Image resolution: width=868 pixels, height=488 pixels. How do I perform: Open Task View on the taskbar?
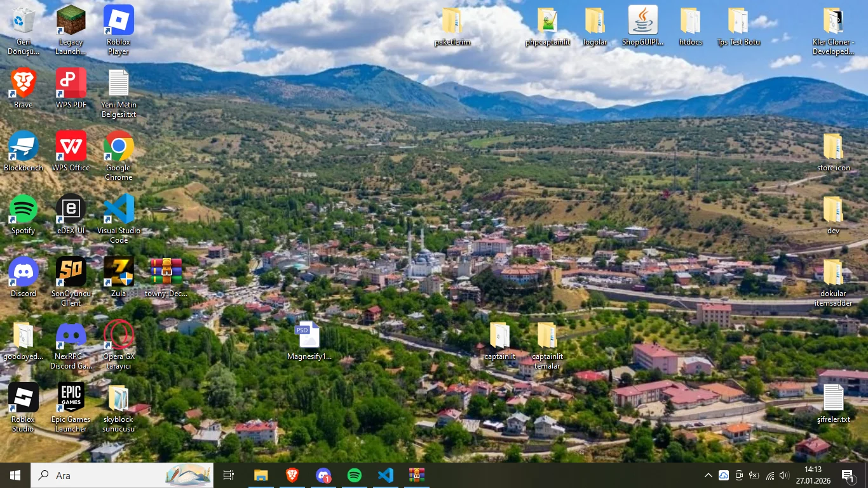point(229,475)
